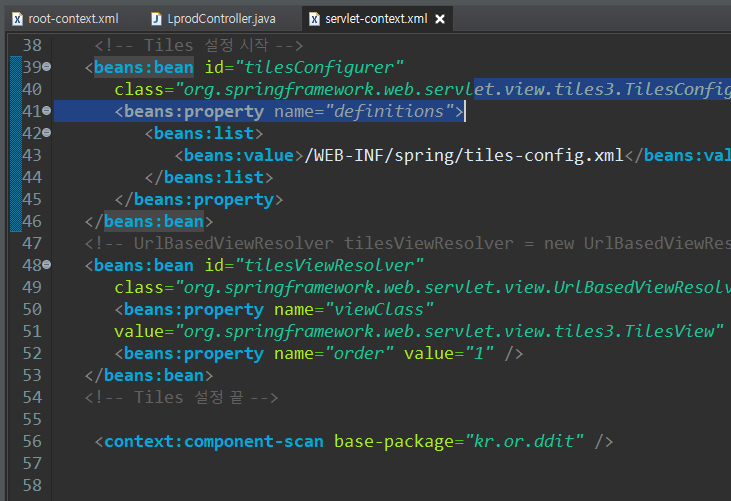
Task: Click the beans:value tag on line 43
Action: pyautogui.click(x=239, y=156)
